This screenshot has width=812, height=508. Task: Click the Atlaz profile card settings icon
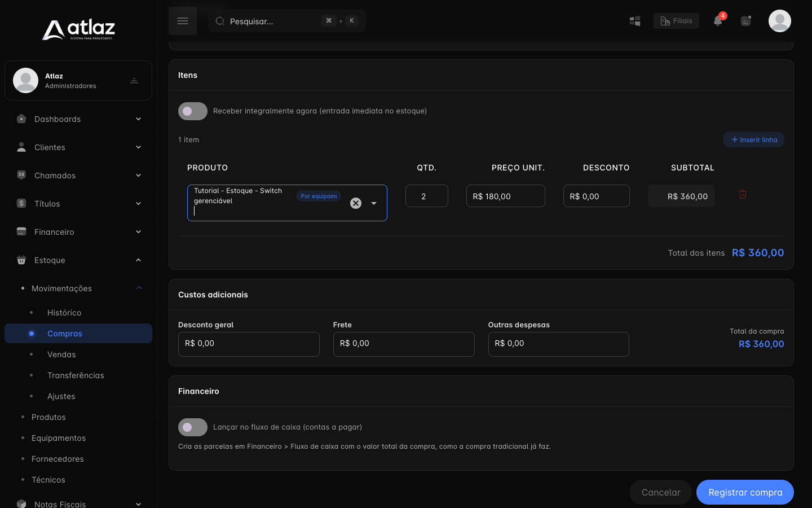pyautogui.click(x=134, y=81)
